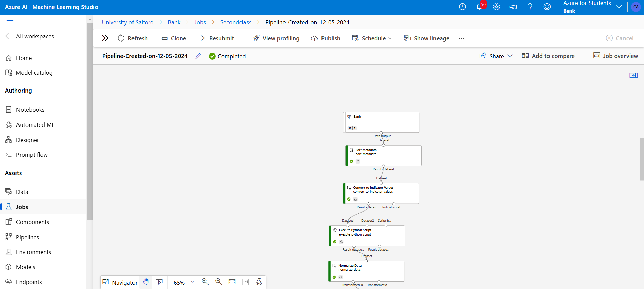Open Job overview
Screen dimensions: 644x289
coord(615,56)
